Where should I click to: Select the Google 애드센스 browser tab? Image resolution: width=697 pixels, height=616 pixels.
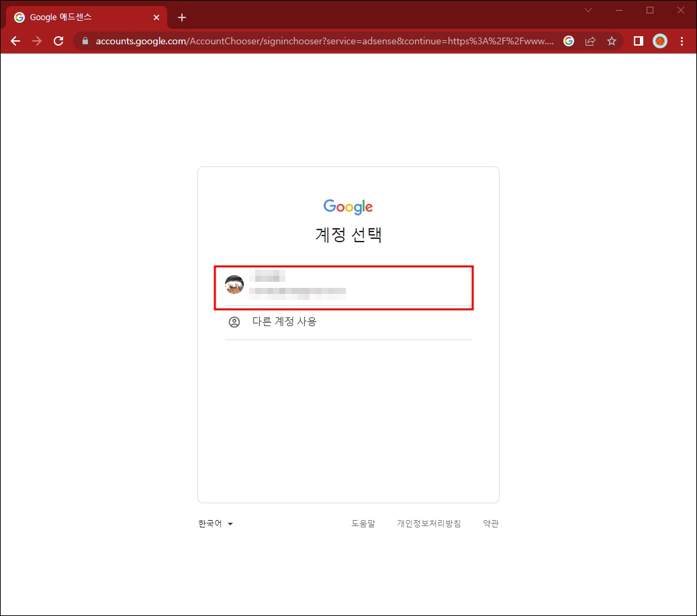(x=81, y=17)
